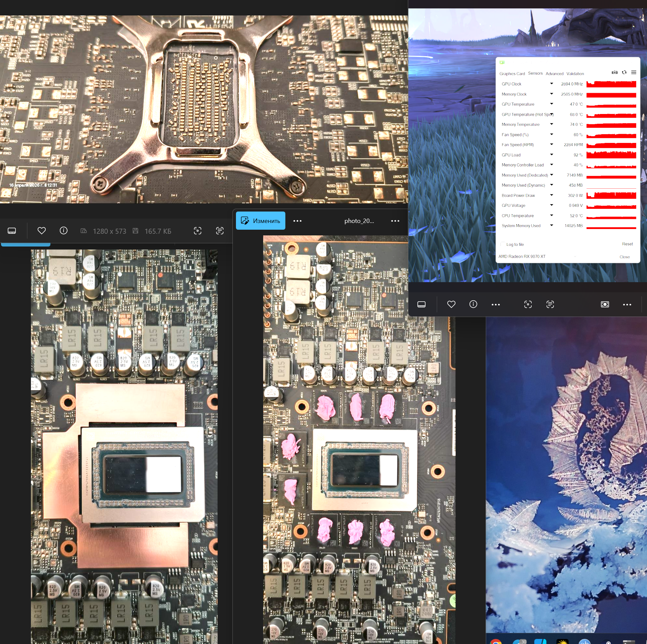This screenshot has height=644, width=647.
Task: Click the GPU-Z refresh sensors icon
Action: pos(624,72)
